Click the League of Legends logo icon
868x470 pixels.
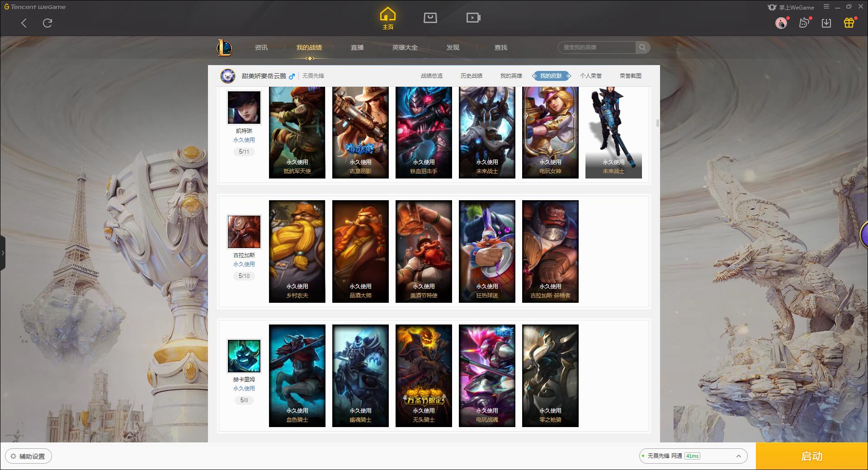click(224, 47)
